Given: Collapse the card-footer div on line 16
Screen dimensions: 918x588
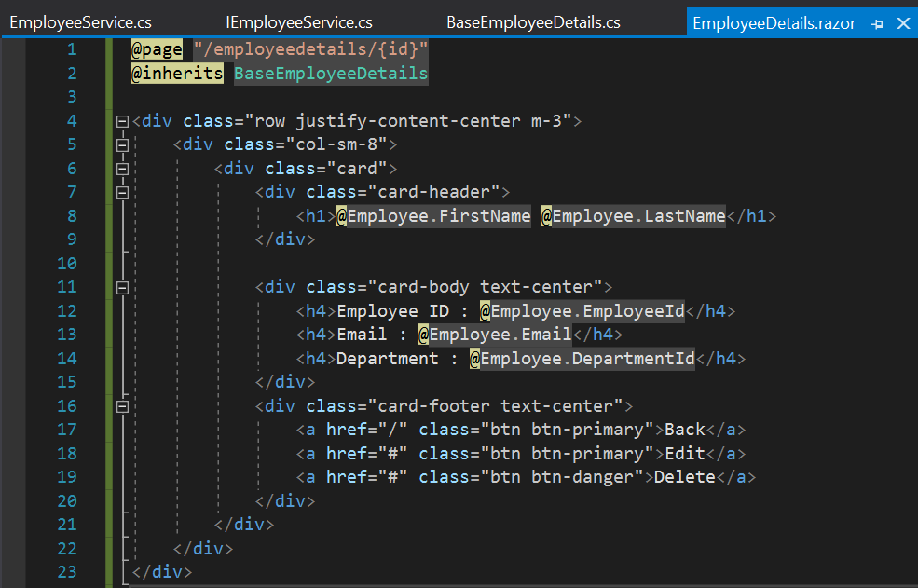Looking at the screenshot, I should tap(122, 406).
